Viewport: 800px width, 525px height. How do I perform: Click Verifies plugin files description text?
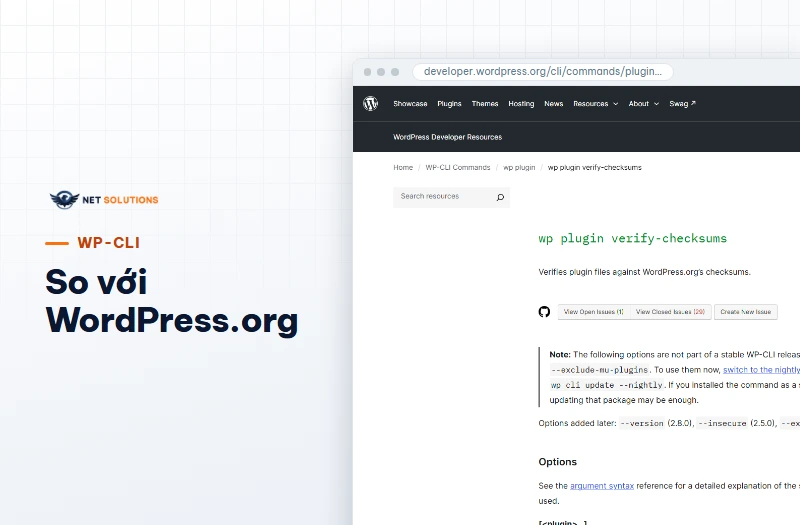tap(644, 272)
